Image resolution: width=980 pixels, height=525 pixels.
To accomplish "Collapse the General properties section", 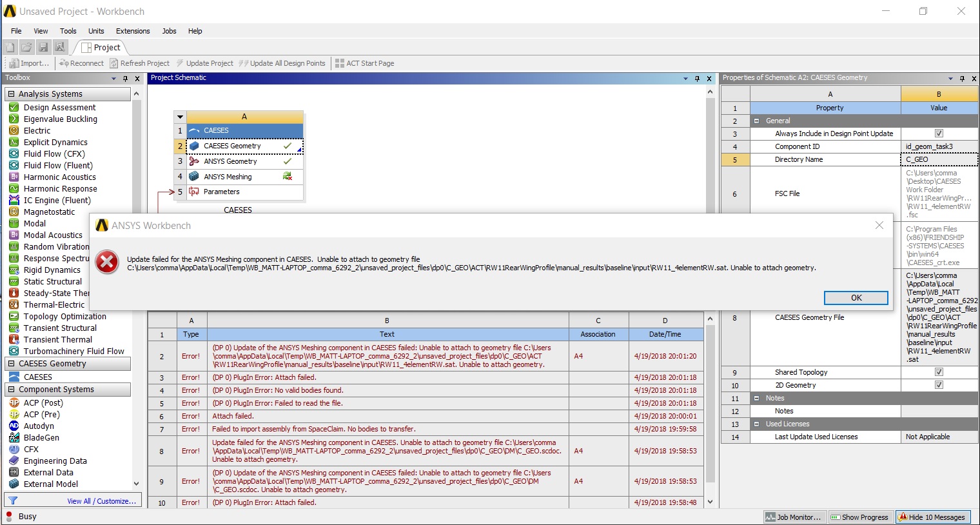I will [757, 121].
